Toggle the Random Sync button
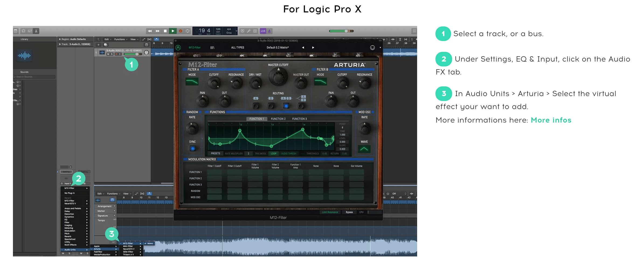The image size is (644, 264). [192, 148]
